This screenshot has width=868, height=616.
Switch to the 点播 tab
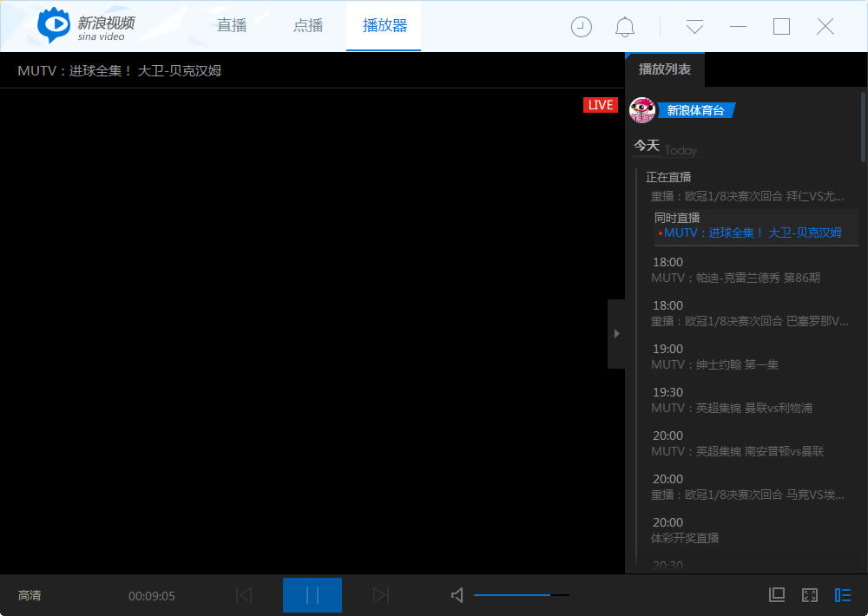[308, 26]
